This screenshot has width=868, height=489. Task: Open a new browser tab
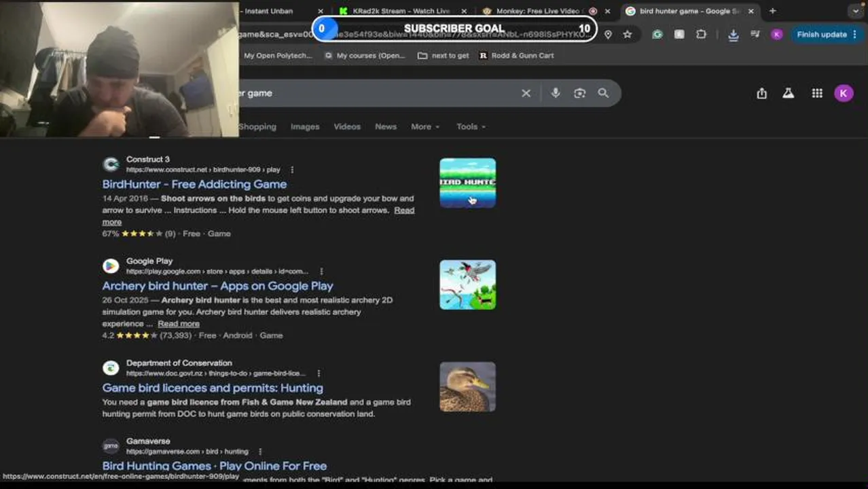[x=772, y=11]
